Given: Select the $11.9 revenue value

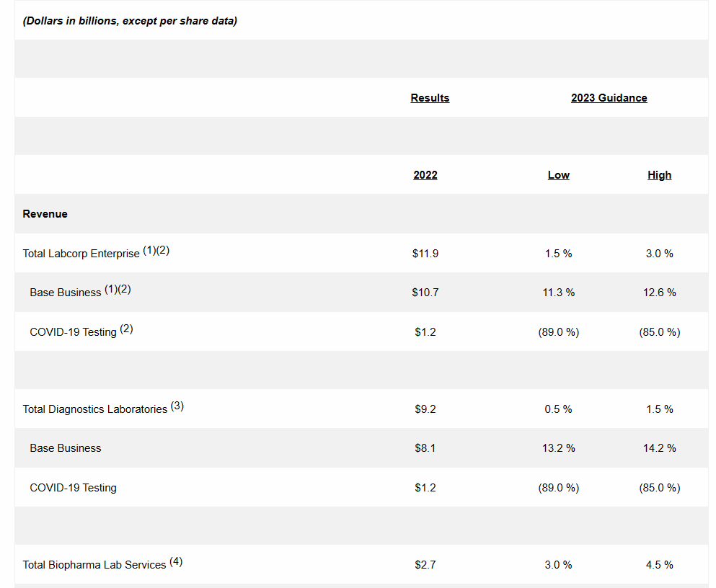Looking at the screenshot, I should point(425,254).
